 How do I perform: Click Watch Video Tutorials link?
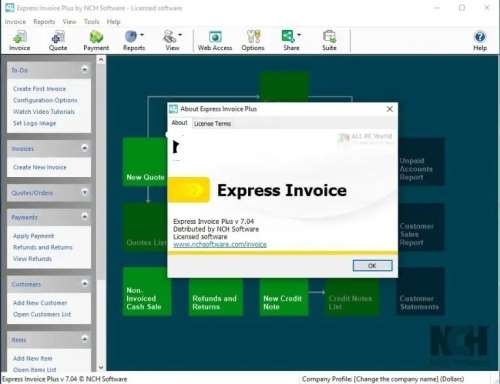pyautogui.click(x=44, y=112)
